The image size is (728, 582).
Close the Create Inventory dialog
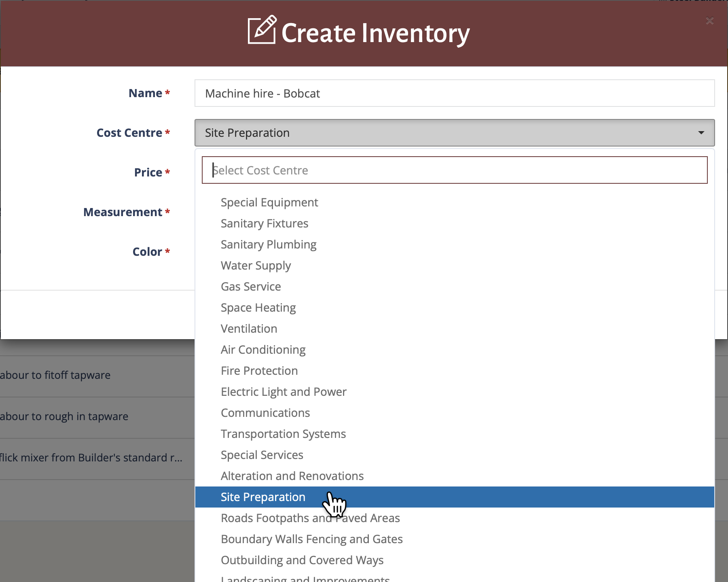[x=709, y=21]
